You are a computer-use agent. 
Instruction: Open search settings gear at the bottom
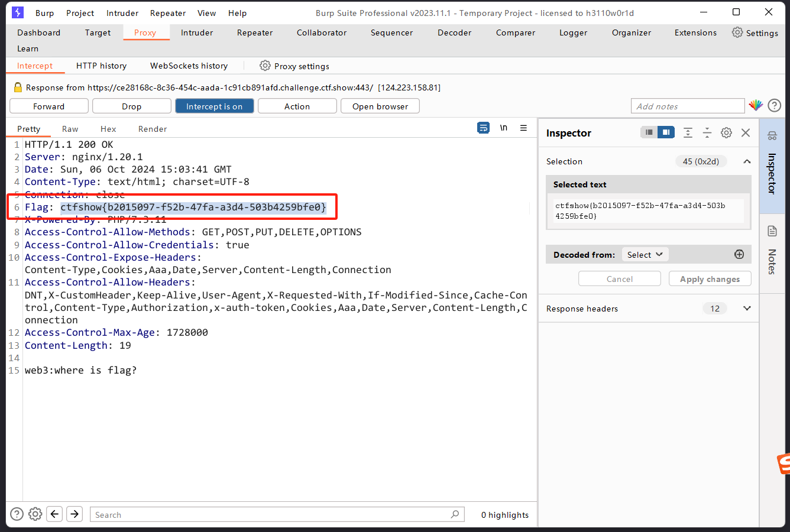pos(35,514)
